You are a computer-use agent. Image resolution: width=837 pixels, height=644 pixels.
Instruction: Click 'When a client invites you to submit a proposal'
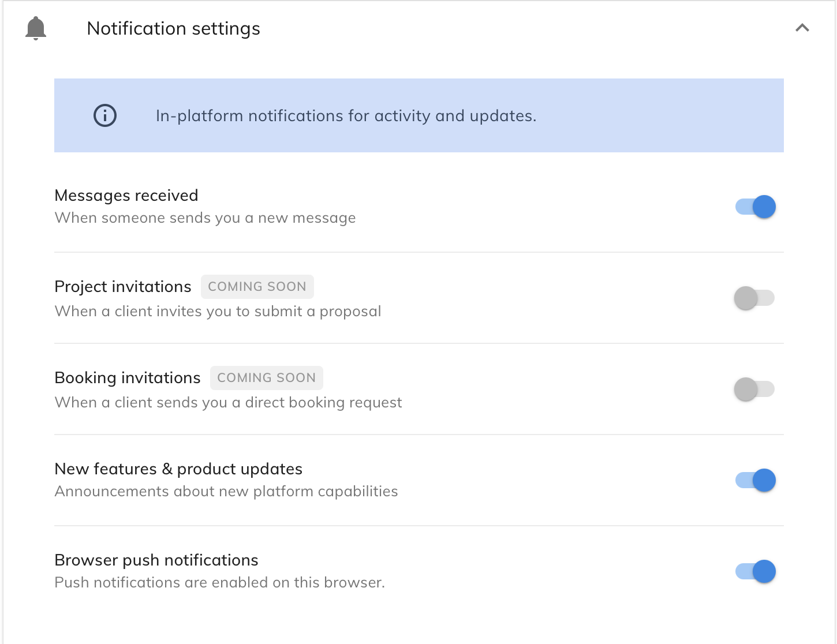tap(218, 312)
